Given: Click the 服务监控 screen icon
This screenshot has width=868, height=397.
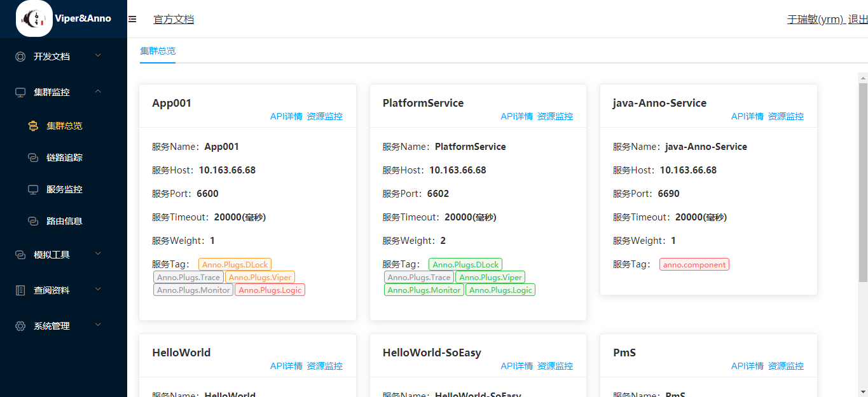Looking at the screenshot, I should click(33, 189).
